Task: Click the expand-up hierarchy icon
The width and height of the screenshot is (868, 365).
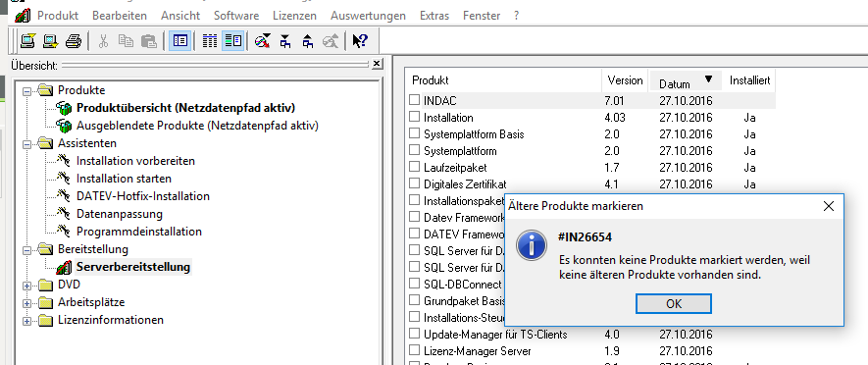Action: tap(308, 41)
